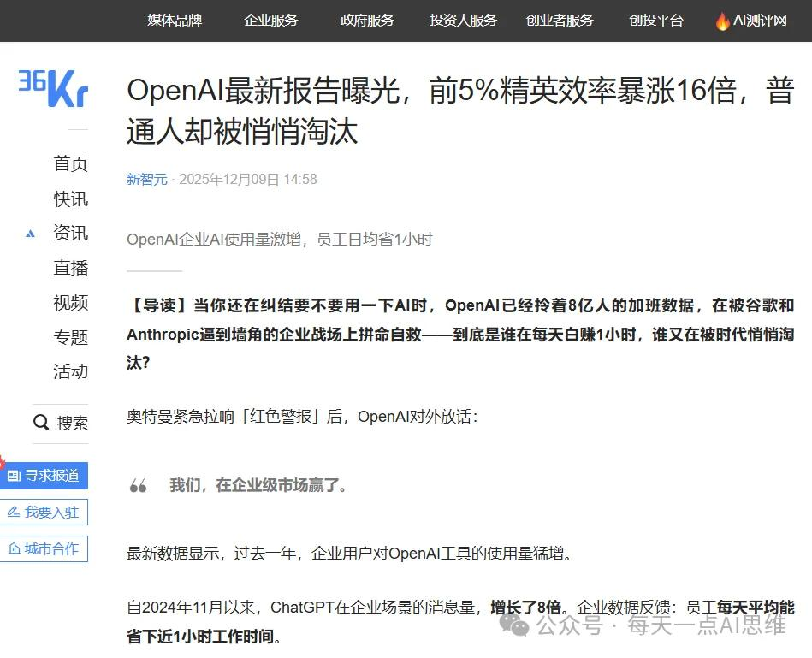Click the summary line OpenAI企业AI使用量激增
This screenshot has width=812, height=658.
[280, 240]
